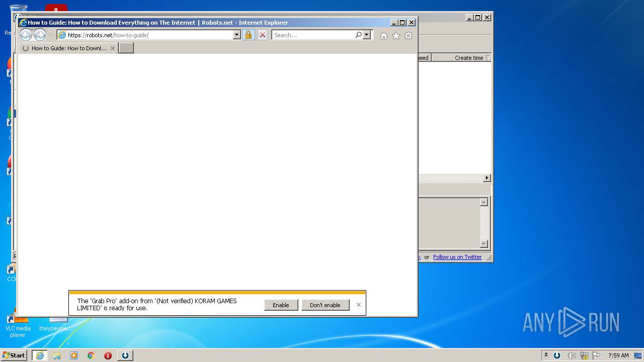Open Favorites with the star icon
The width and height of the screenshot is (644, 362).
pos(396,36)
